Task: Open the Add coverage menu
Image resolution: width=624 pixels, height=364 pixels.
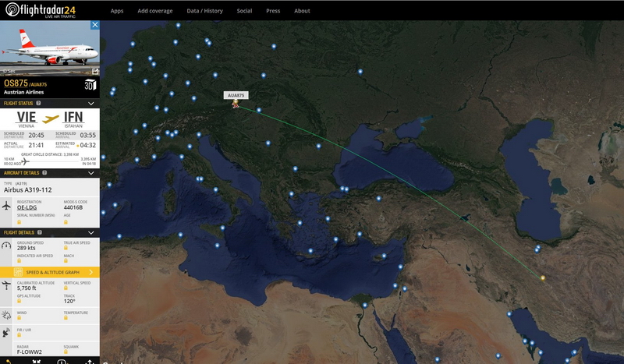Action: pyautogui.click(x=154, y=11)
